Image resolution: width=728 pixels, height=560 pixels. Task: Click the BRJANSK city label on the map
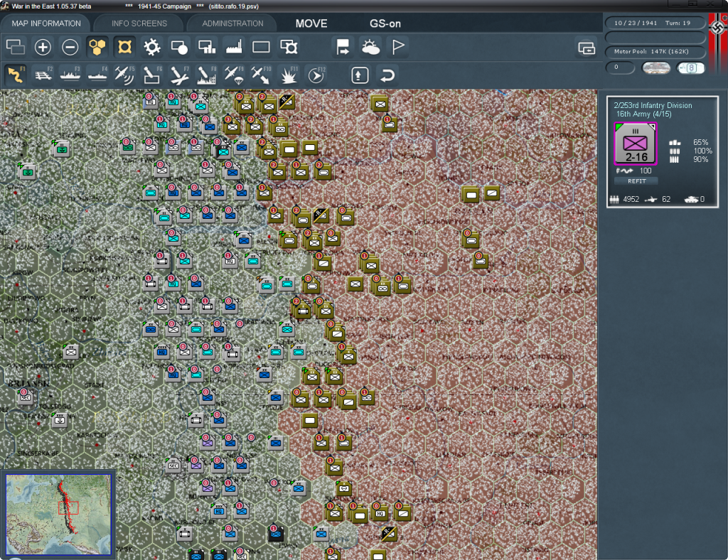tap(28, 384)
